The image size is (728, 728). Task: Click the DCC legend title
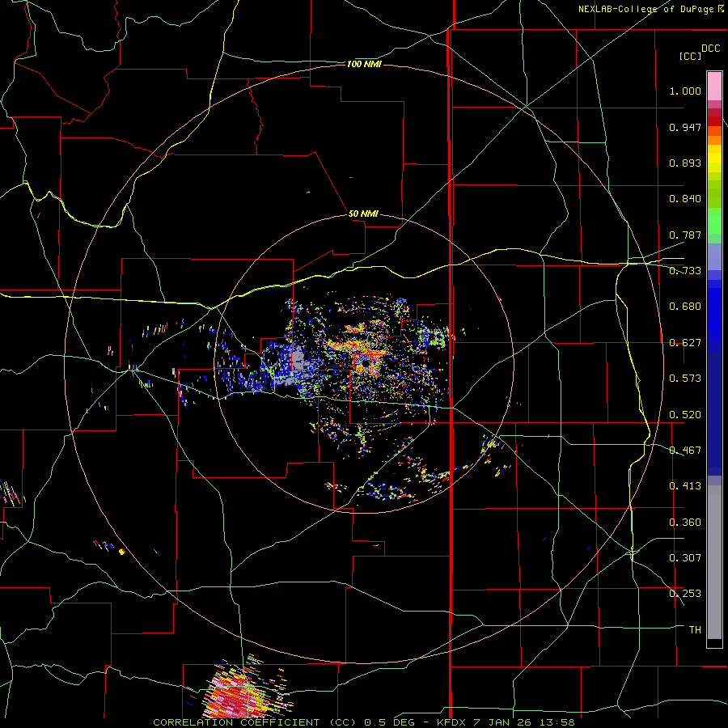pos(711,49)
